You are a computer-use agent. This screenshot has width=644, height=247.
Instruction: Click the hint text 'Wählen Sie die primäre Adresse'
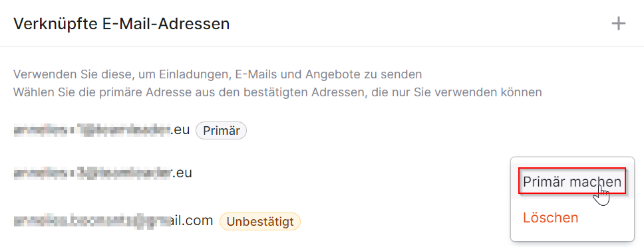coord(277,92)
